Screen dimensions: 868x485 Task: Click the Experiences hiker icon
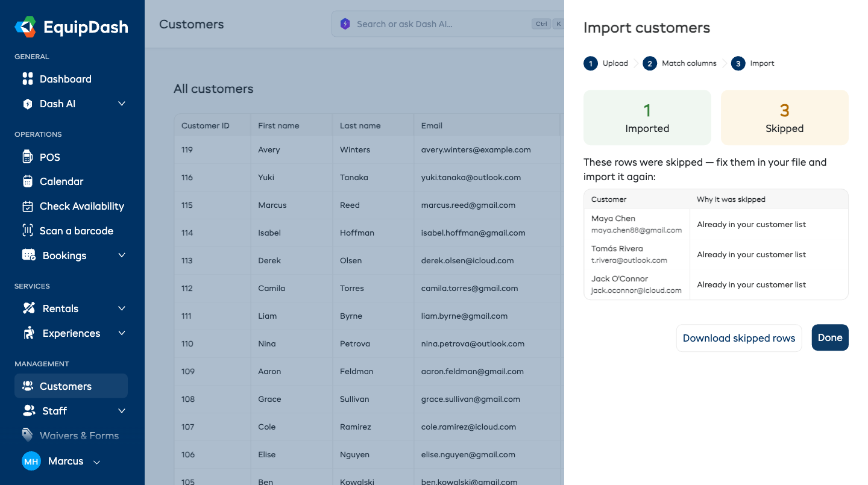pyautogui.click(x=28, y=333)
